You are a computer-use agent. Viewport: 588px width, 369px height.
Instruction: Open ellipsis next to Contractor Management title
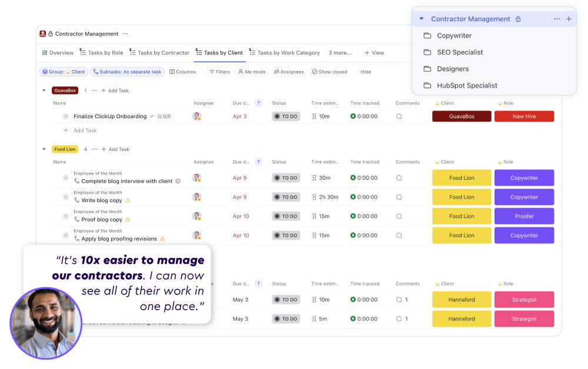[125, 33]
